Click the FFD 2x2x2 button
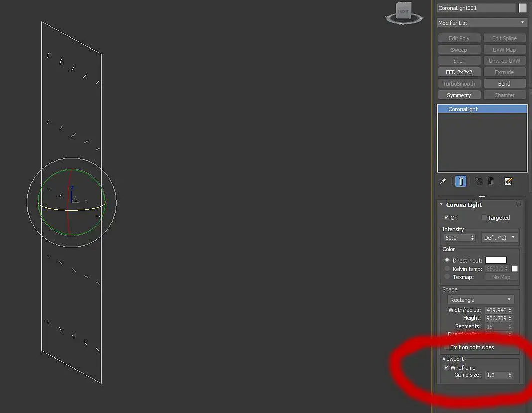532x413 pixels. pyautogui.click(x=459, y=72)
